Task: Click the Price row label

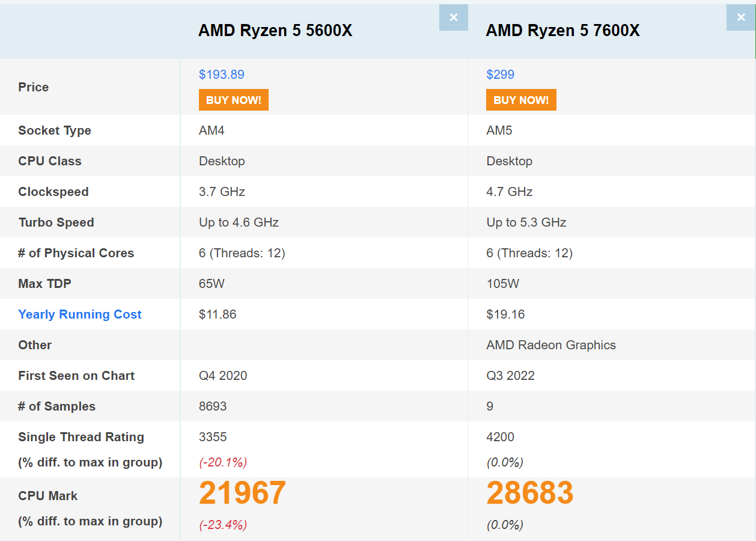Action: click(34, 87)
